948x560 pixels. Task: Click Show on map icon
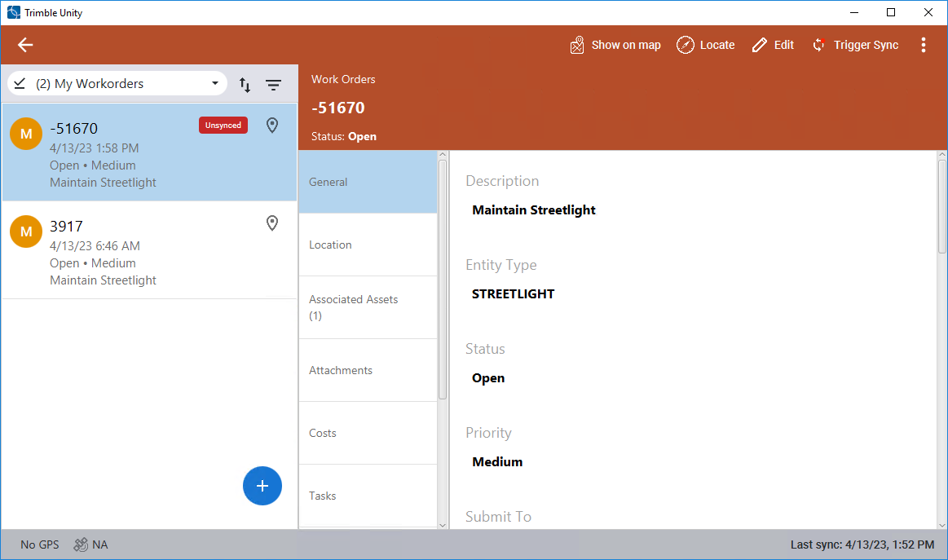[577, 45]
